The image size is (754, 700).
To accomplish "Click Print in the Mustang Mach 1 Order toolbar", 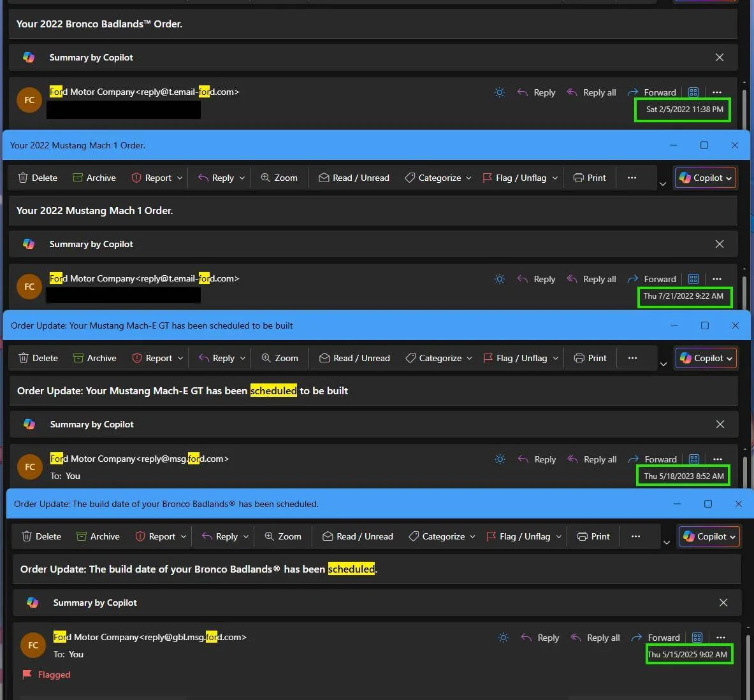I will 590,178.
